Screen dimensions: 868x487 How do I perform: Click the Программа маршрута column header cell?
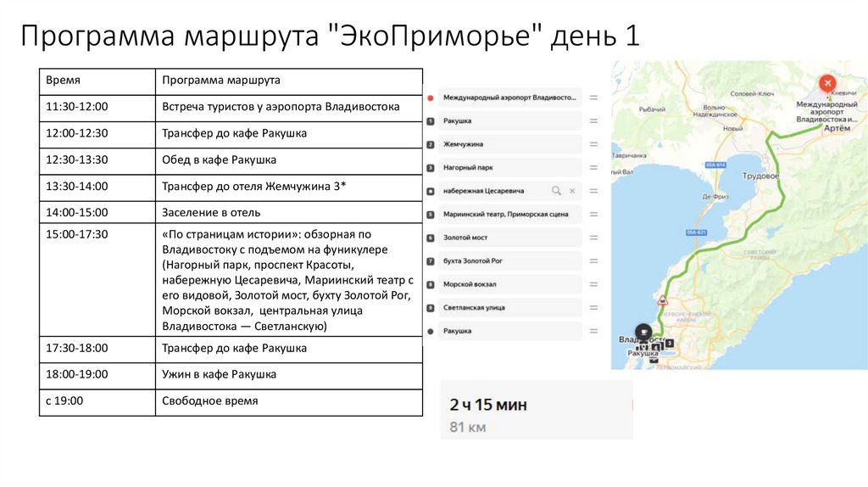[289, 81]
